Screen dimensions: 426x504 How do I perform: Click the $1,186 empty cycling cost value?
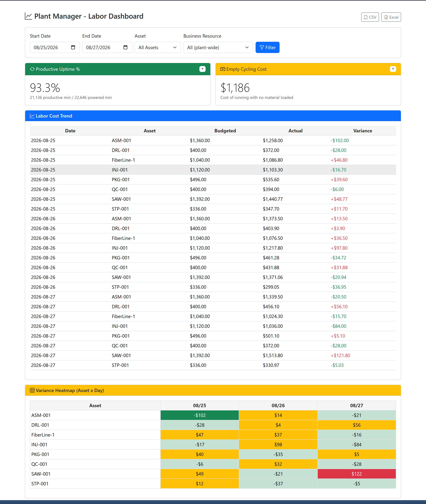tap(235, 88)
